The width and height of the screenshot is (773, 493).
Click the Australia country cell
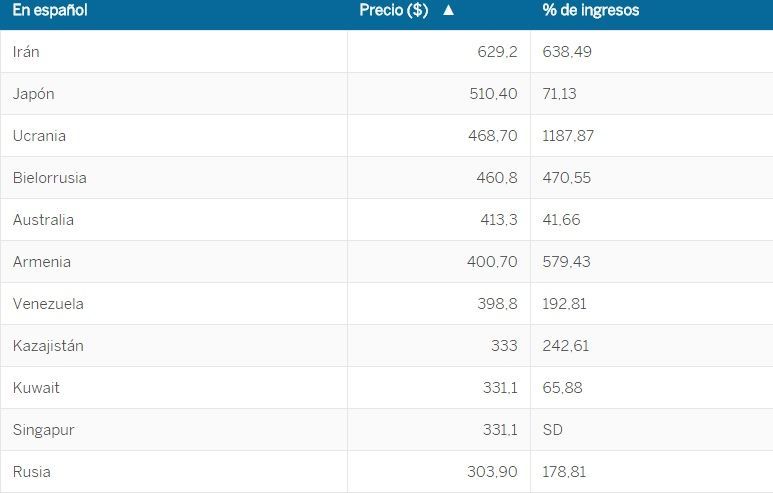[43, 220]
